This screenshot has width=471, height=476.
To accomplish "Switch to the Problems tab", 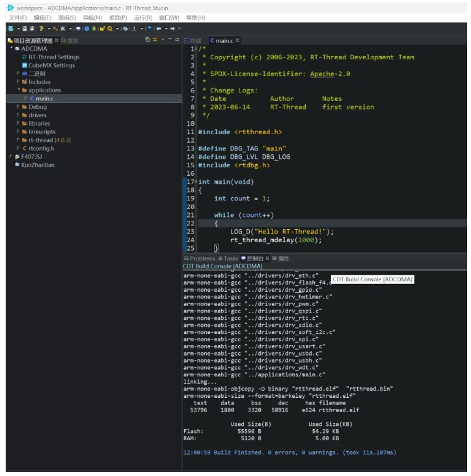I will (202, 259).
